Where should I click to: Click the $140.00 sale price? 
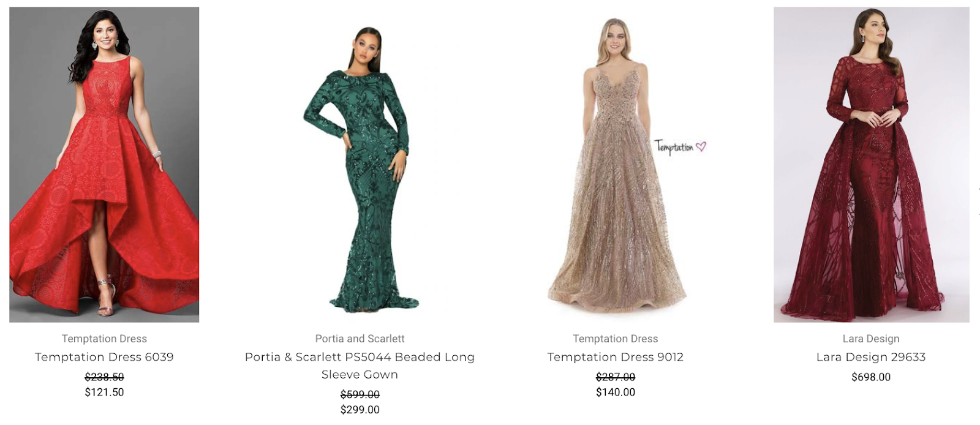[616, 392]
